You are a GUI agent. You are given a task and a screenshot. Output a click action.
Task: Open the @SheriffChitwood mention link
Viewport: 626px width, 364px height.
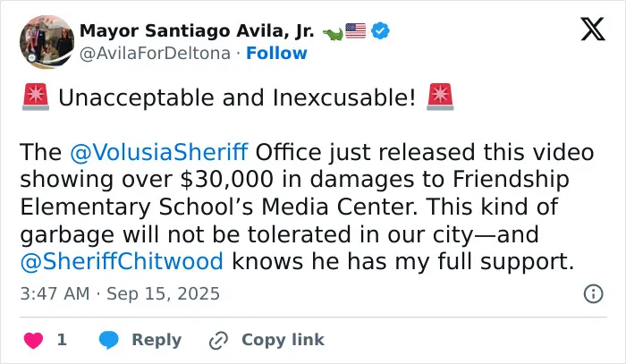tap(122, 261)
